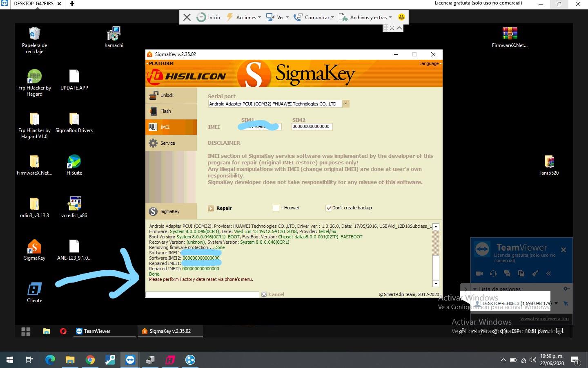Select the IMEI section in SigmaKey
The width and height of the screenshot is (588, 368).
[171, 127]
